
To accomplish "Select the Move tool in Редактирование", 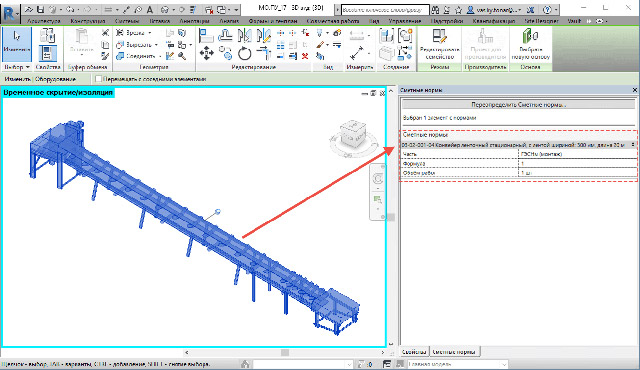I will [x=207, y=53].
